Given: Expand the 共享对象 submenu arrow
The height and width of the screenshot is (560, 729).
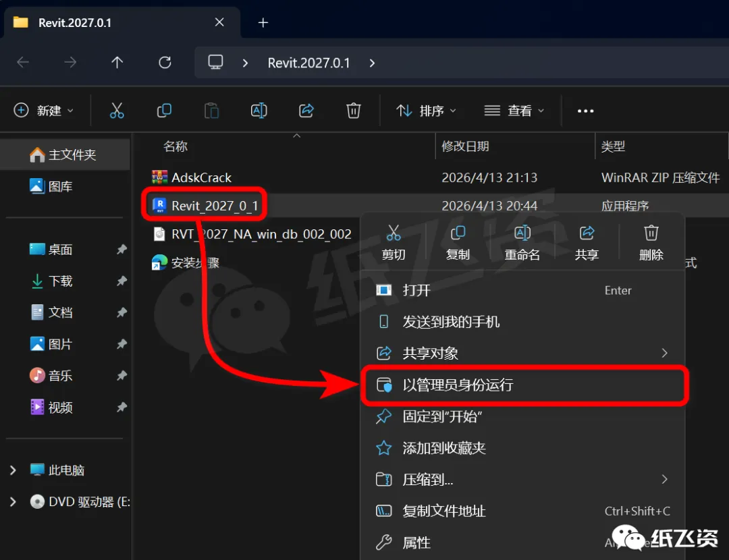Looking at the screenshot, I should 665,353.
